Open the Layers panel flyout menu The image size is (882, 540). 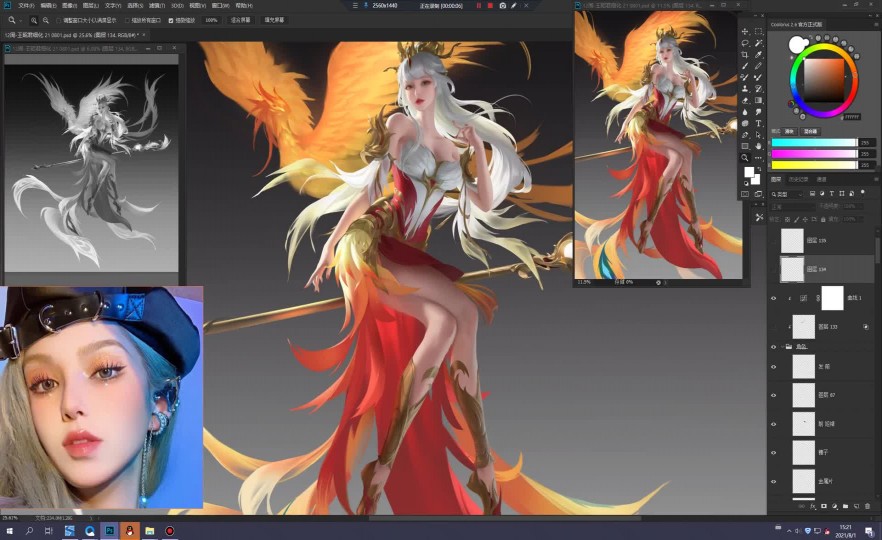876,179
